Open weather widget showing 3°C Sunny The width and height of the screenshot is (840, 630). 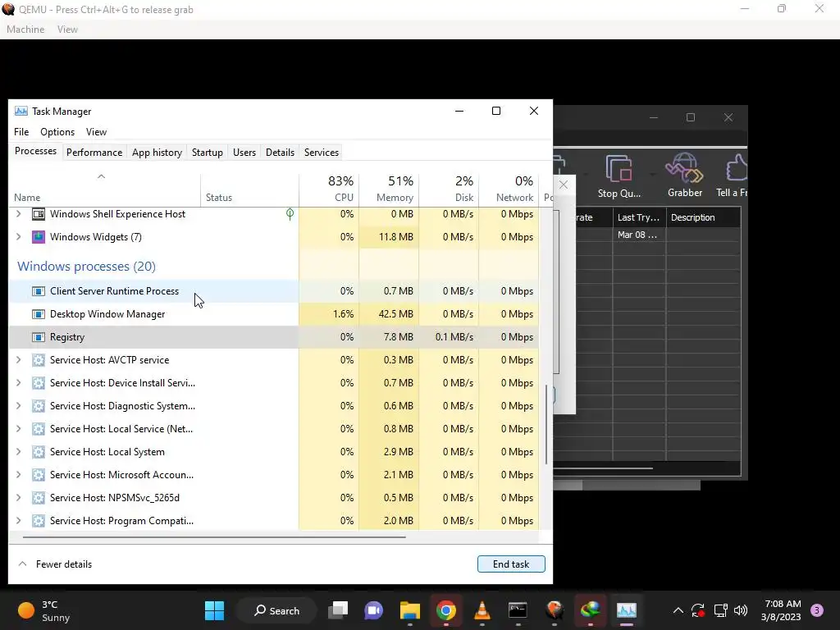point(44,610)
